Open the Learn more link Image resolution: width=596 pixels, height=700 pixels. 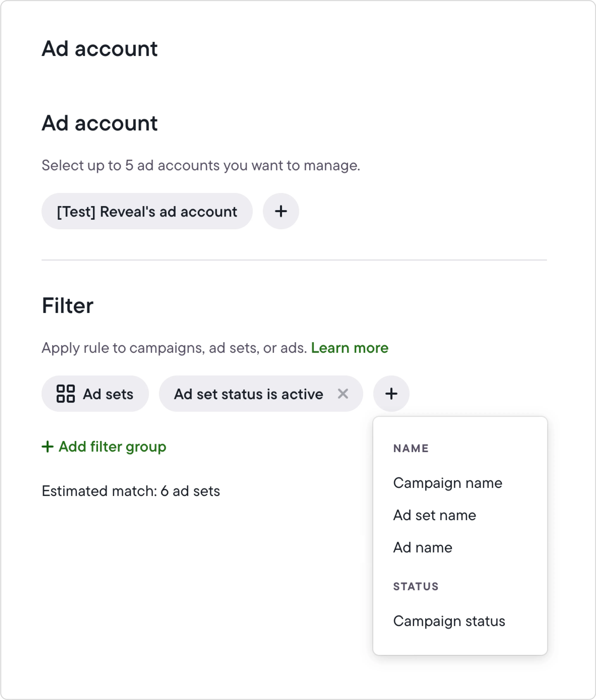click(350, 348)
